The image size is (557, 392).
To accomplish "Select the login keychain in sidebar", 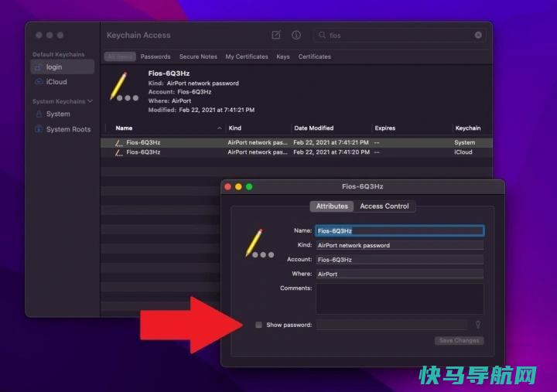I will pyautogui.click(x=63, y=67).
